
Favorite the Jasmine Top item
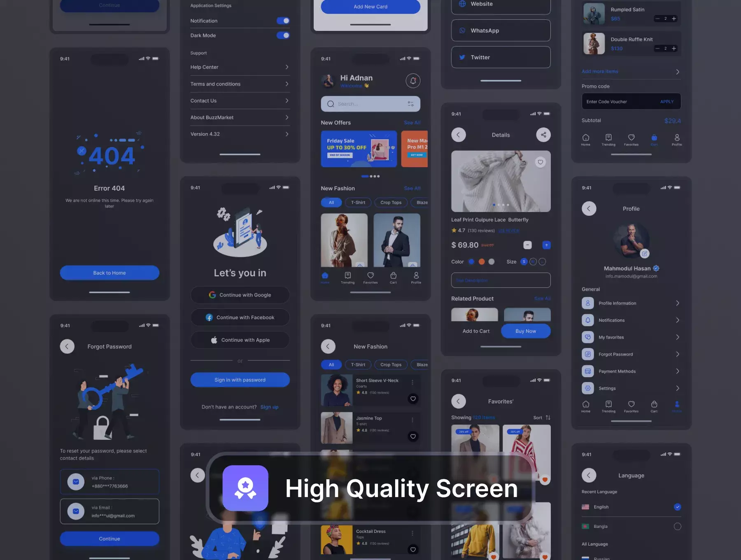[413, 436]
